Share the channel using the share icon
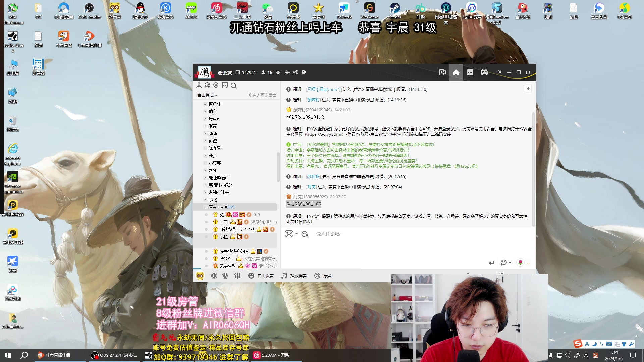The image size is (644, 362). pos(295,72)
